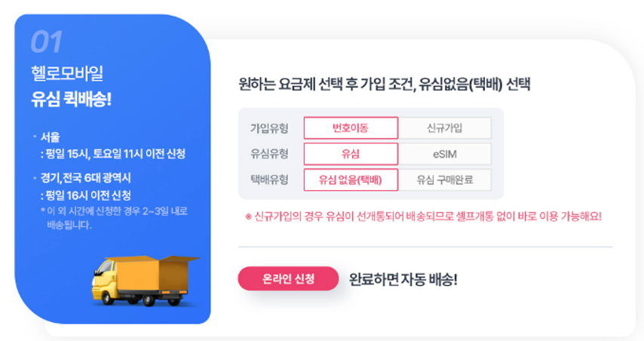Click the 유심 퀵배송! heading
This screenshot has height=341, width=644.
72,100
